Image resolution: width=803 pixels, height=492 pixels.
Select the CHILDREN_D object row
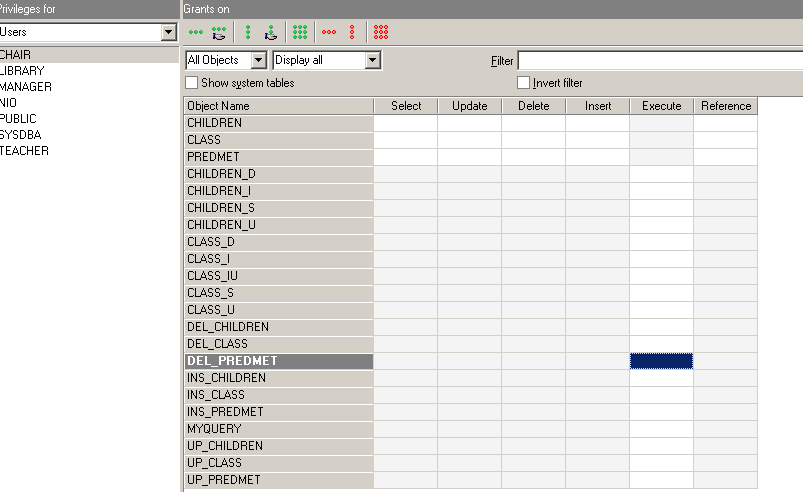tap(279, 174)
